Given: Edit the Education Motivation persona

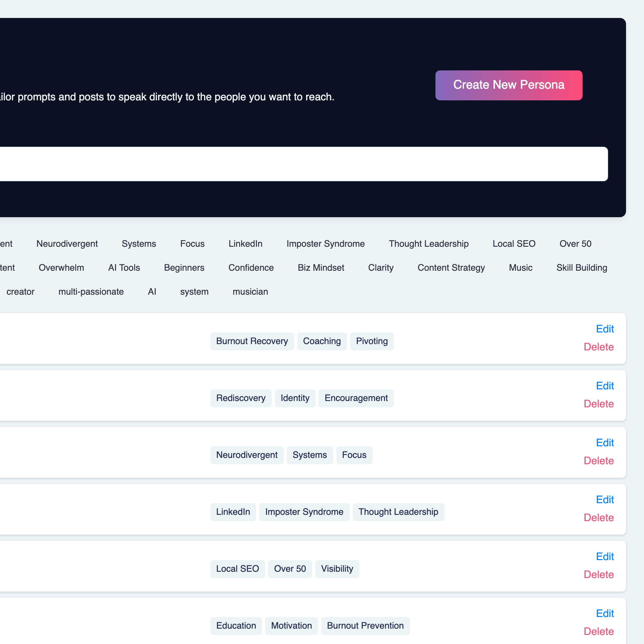Looking at the screenshot, I should point(605,613).
